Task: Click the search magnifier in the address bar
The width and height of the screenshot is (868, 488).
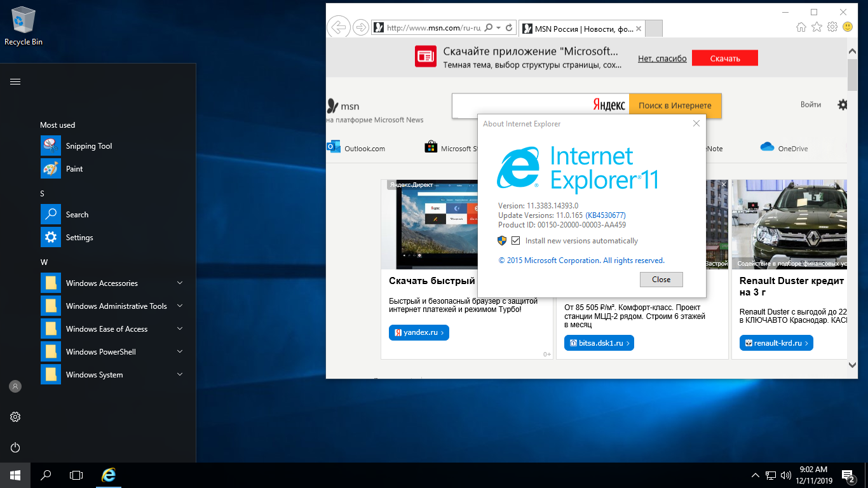Action: [489, 28]
